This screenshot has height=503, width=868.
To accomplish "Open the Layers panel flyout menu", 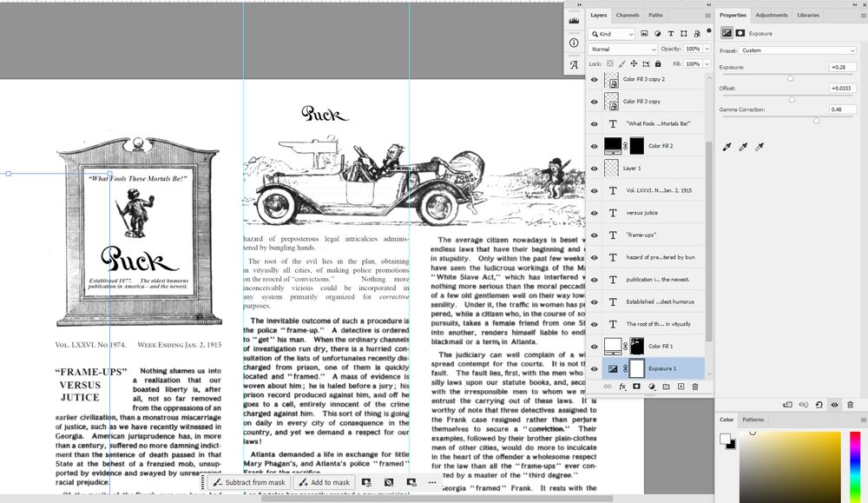I will pyautogui.click(x=707, y=16).
